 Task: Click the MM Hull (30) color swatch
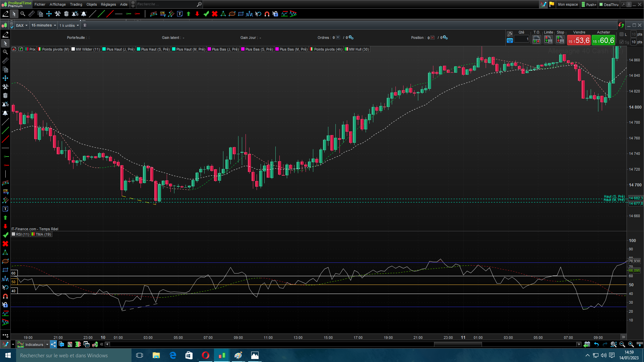[346, 49]
